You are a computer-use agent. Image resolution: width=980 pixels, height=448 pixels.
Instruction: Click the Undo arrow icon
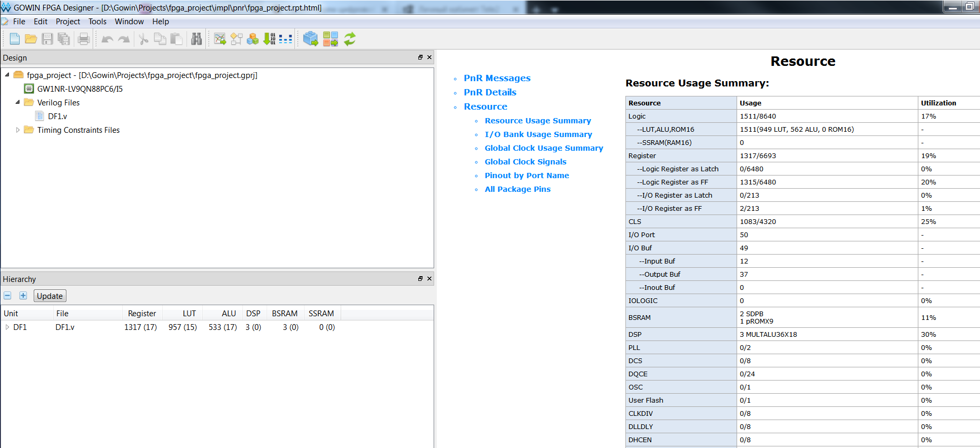pos(107,39)
